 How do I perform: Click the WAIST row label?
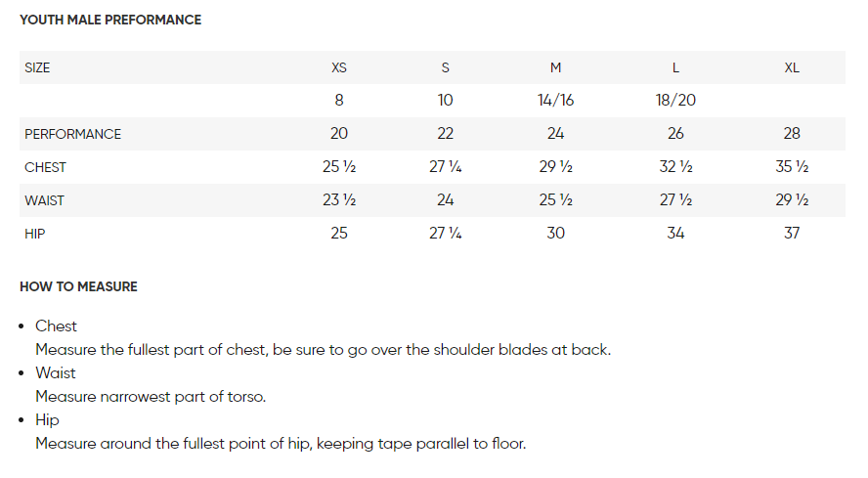point(44,200)
